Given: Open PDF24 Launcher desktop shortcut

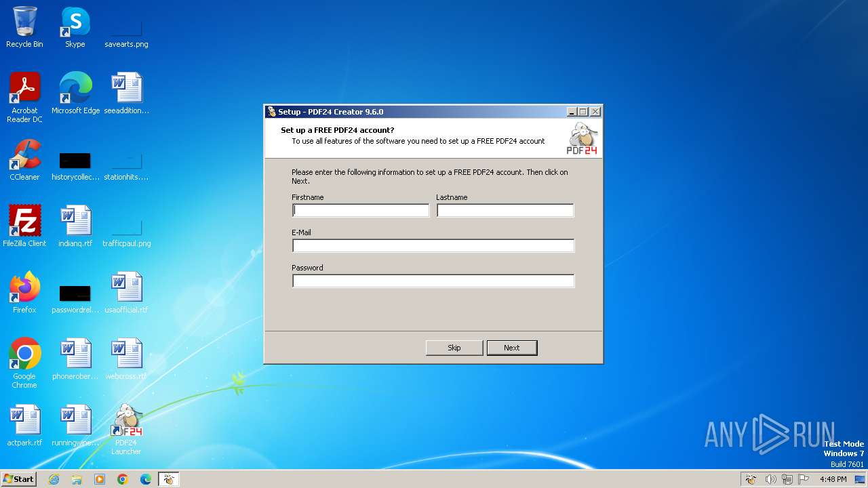Looking at the screenshot, I should [x=126, y=429].
